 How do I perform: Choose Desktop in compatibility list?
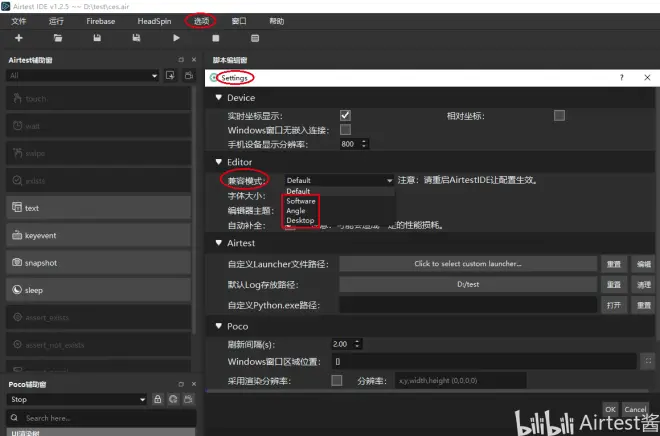300,220
